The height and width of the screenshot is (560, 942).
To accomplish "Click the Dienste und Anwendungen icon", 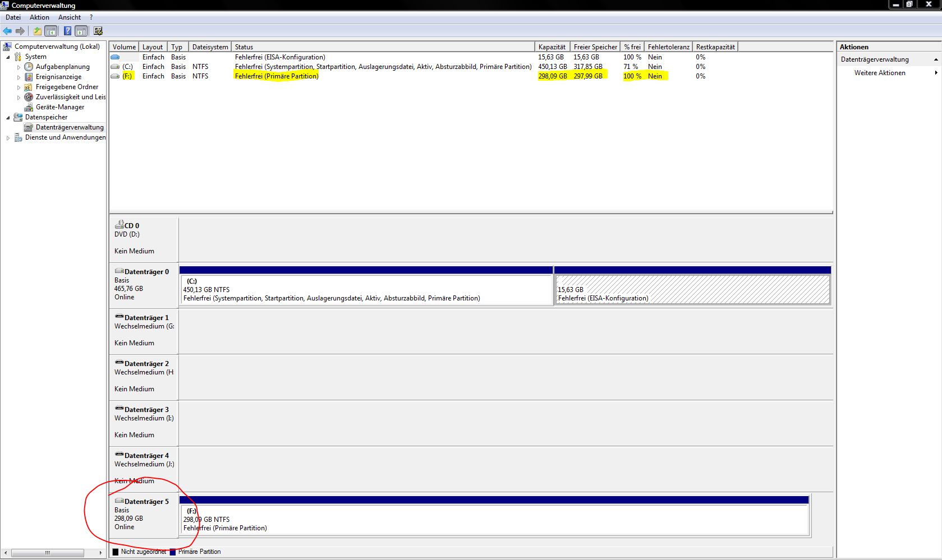I will (x=18, y=137).
